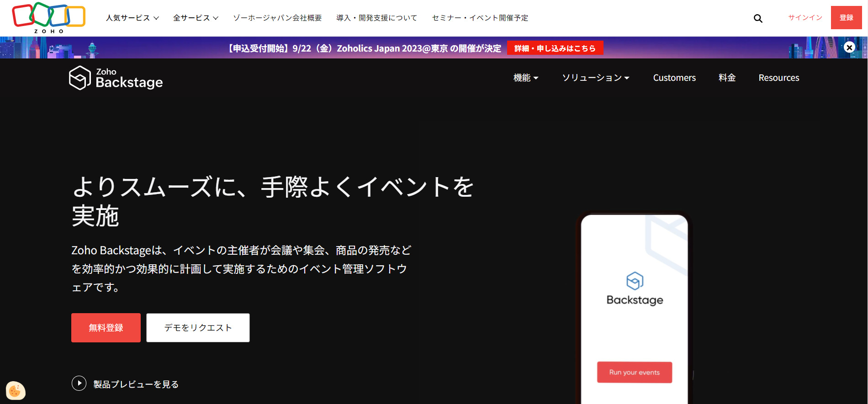Click the サインイン link
Viewport: 868px width, 404px height.
point(805,17)
